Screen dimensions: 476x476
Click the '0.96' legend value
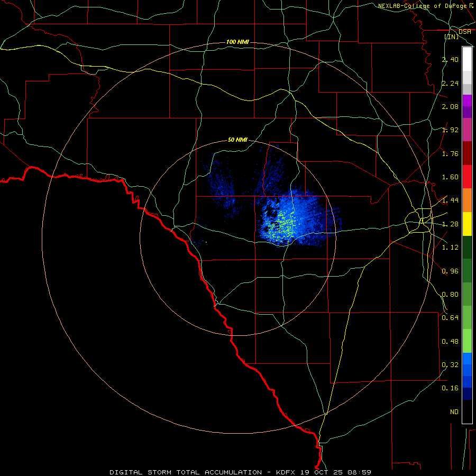pos(450,271)
